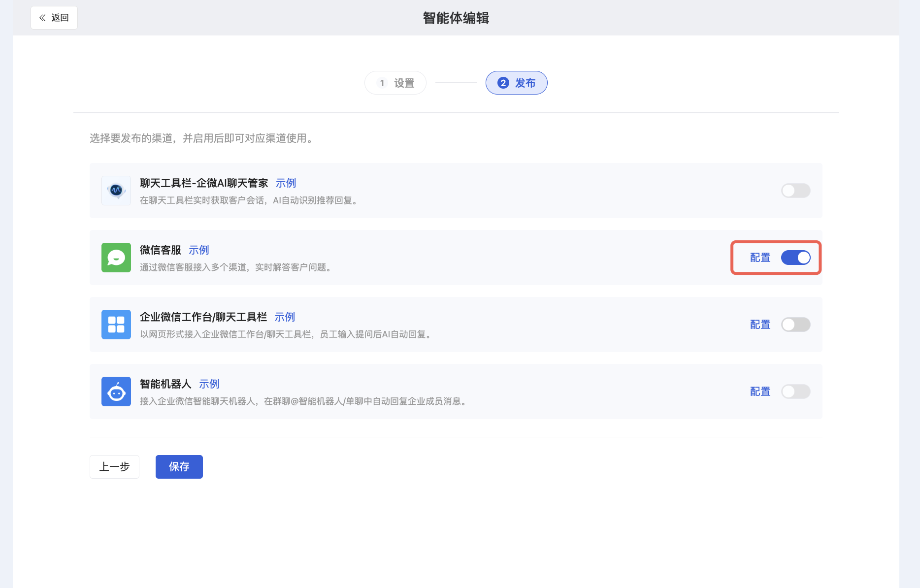Open 示例 link next to 微信客服
Viewport: 920px width, 588px height.
click(199, 250)
